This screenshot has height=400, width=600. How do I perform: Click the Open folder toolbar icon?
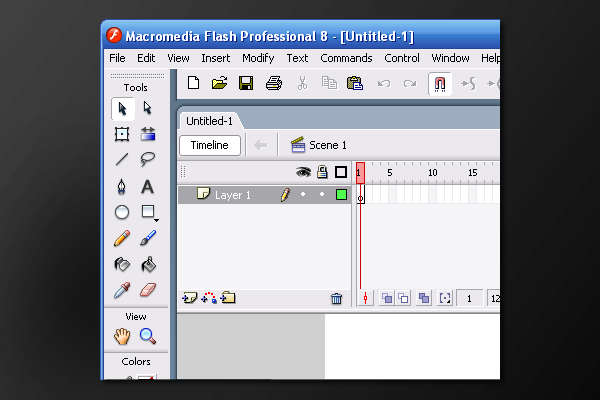[220, 83]
